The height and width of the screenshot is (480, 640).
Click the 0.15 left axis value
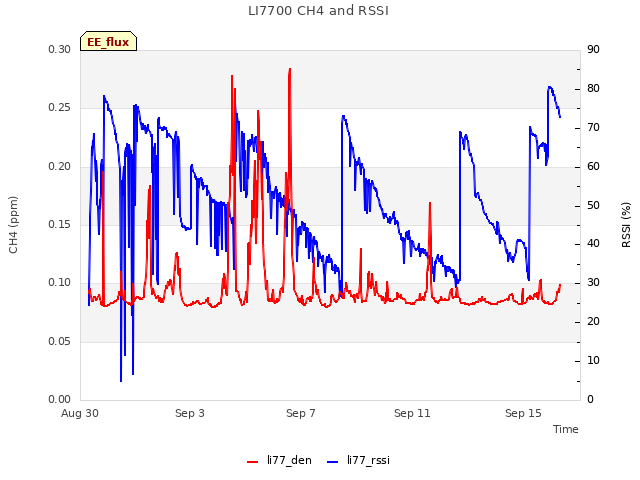(x=60, y=224)
